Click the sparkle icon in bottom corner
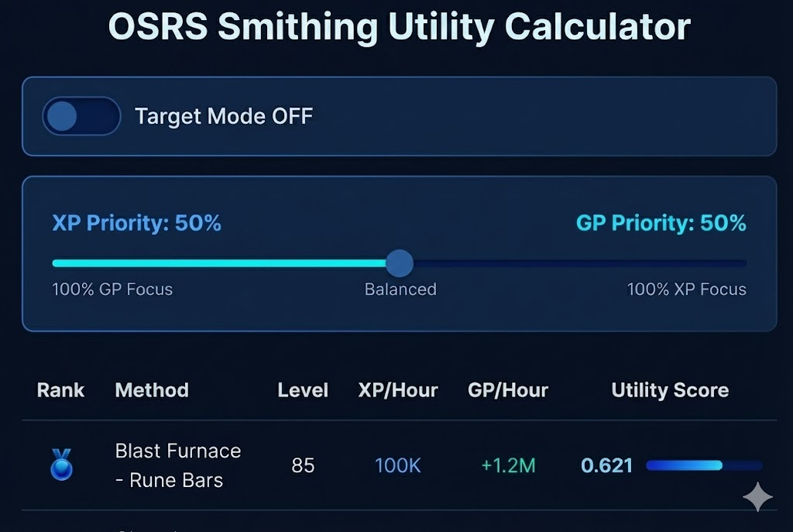Screen dimensions: 793x532 (x=757, y=496)
